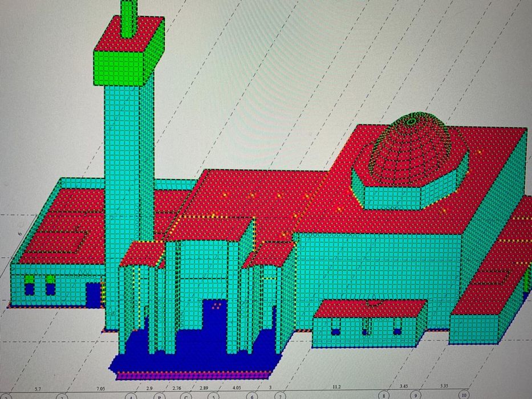Select the 5.7 grid spacing dimension

click(x=38, y=389)
